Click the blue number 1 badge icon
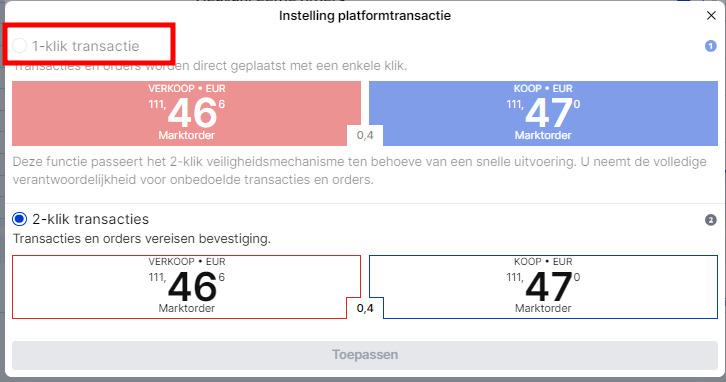This screenshot has height=382, width=726. 711,46
